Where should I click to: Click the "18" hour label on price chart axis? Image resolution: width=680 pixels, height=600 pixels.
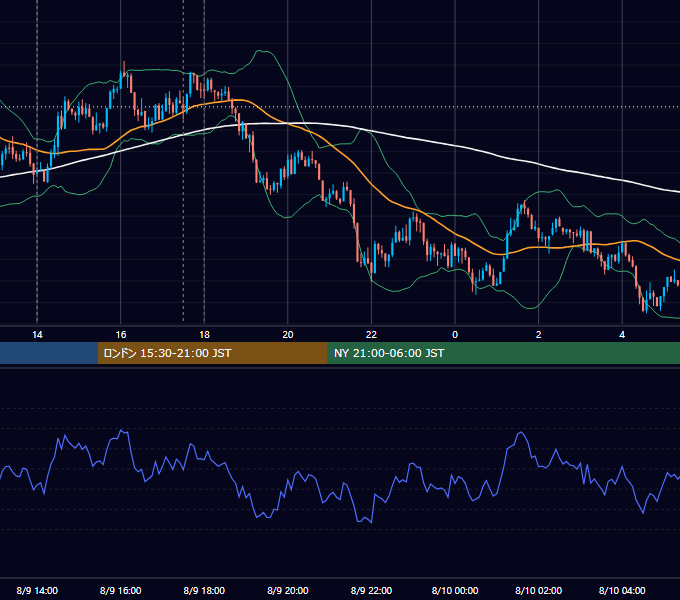pos(204,335)
